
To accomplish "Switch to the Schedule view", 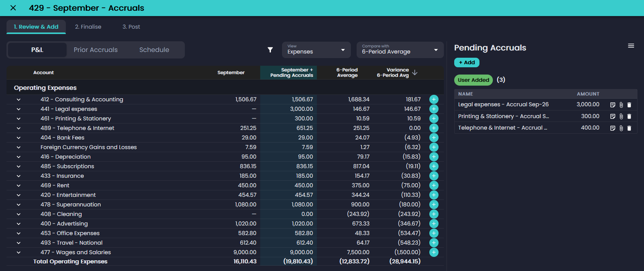I will 154,50.
